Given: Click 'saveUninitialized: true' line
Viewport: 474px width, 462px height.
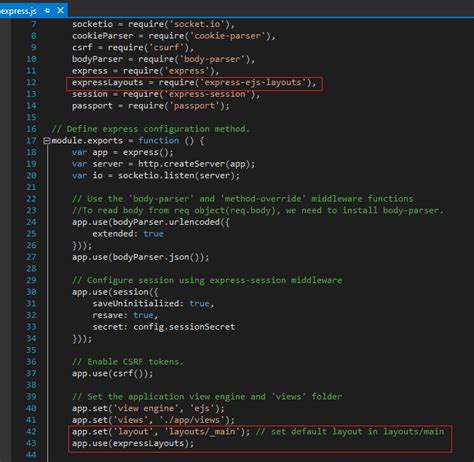Looking at the screenshot, I should 153,304.
